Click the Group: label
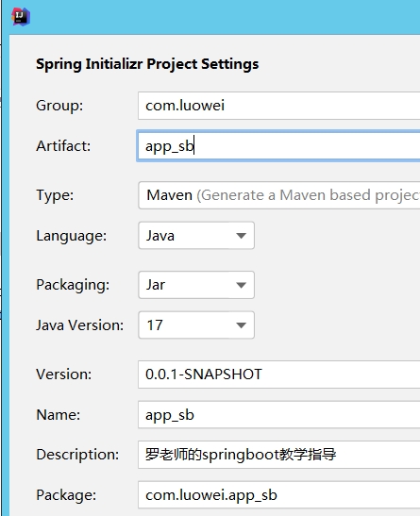 [x=59, y=106]
